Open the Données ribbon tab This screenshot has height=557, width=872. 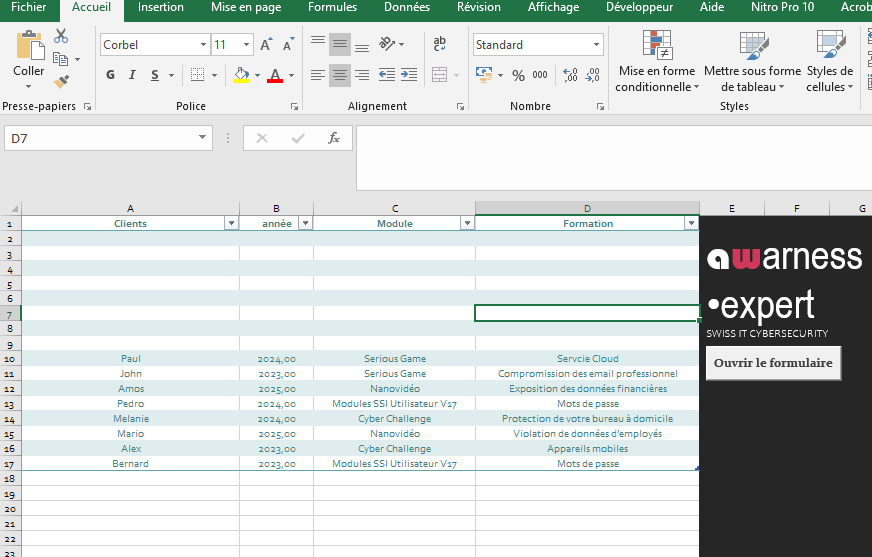[407, 8]
